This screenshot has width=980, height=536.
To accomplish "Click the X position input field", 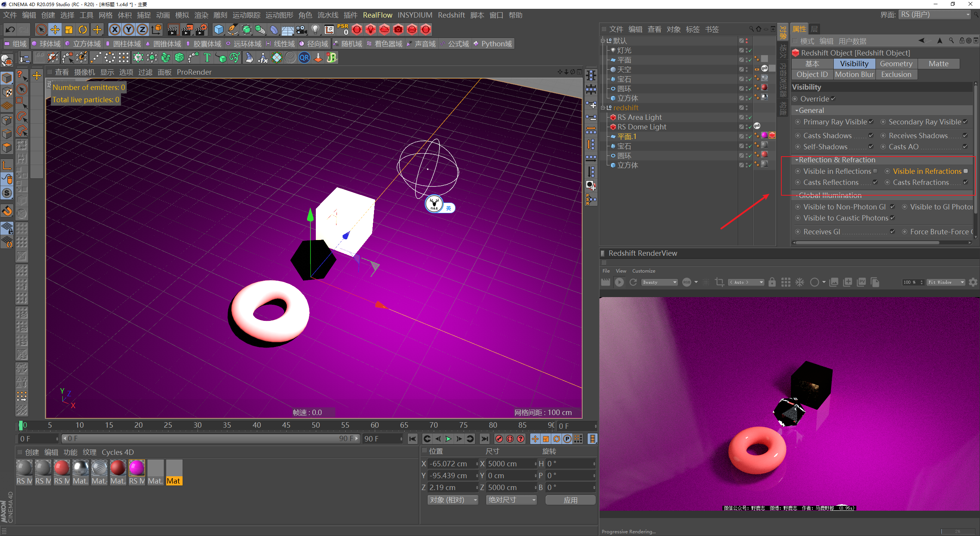I will (x=452, y=464).
